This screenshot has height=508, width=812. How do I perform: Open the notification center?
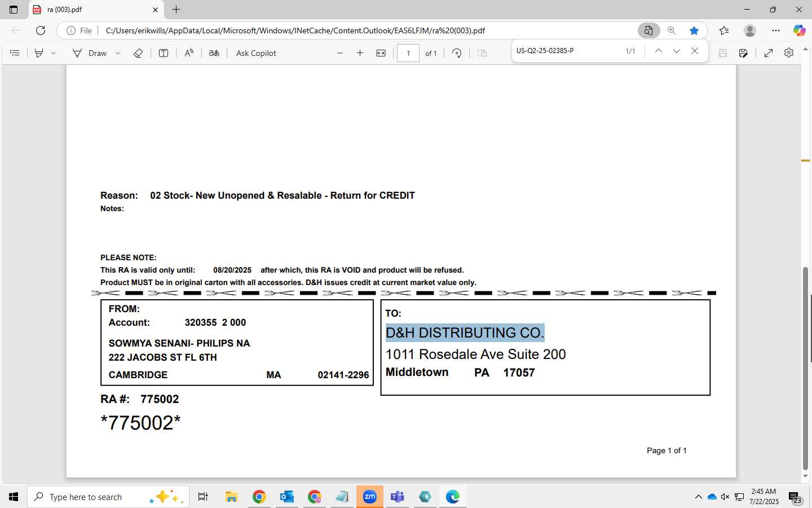pyautogui.click(x=795, y=498)
